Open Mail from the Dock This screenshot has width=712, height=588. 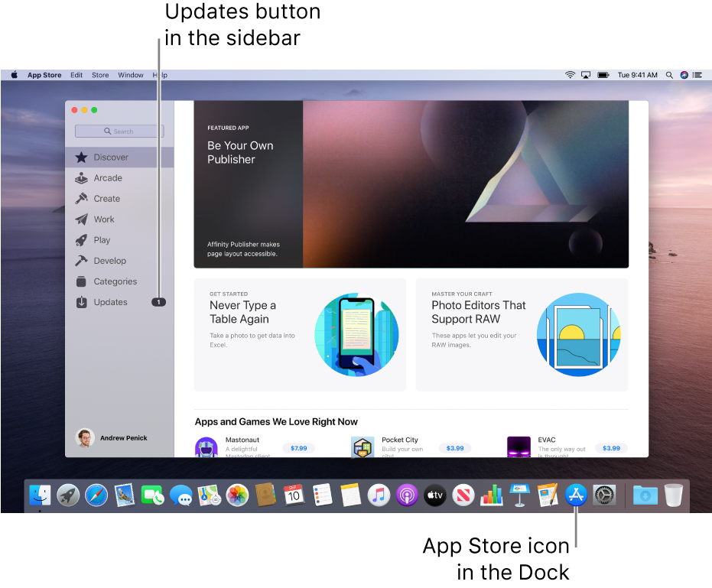point(125,495)
